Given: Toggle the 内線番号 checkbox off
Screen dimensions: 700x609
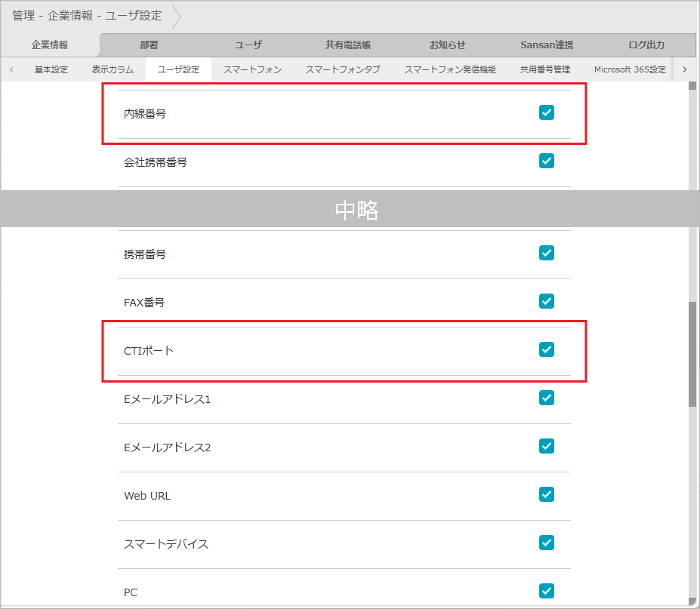Looking at the screenshot, I should [x=546, y=112].
